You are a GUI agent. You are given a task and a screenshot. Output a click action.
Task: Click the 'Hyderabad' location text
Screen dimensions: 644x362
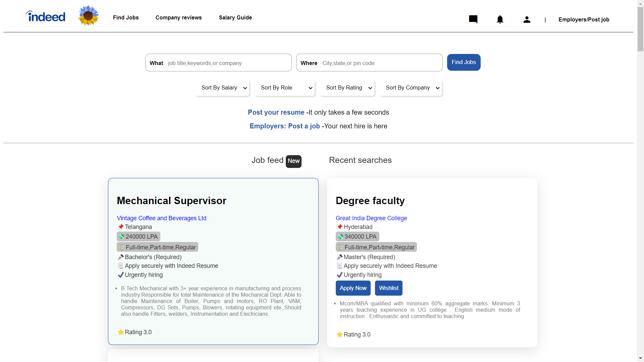[x=358, y=227]
